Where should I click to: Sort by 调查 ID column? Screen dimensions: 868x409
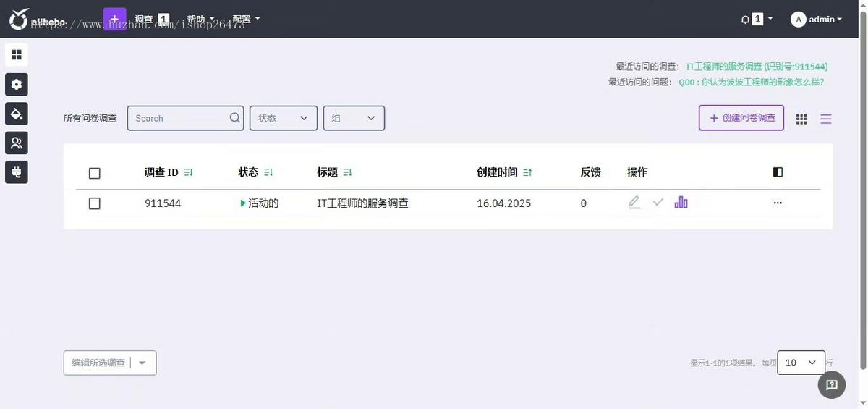pyautogui.click(x=169, y=172)
